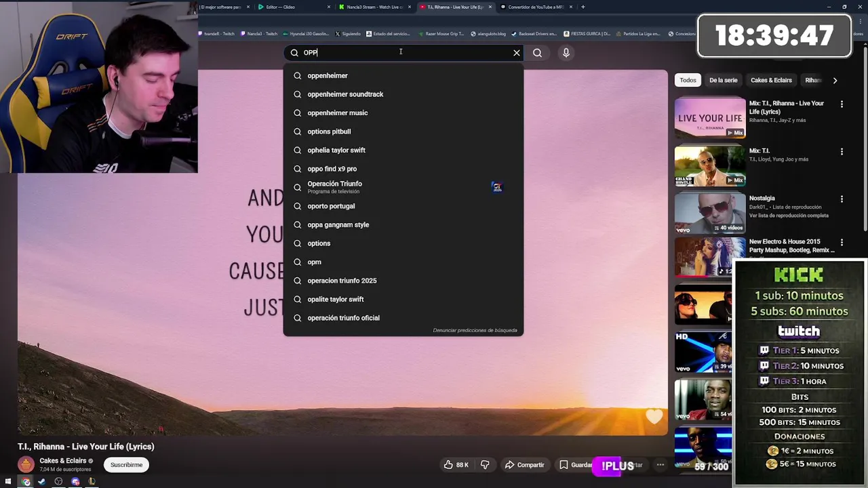Select the 'operacion triunfo 2025' suggestion
Viewport: 868px width, 488px height.
403,281
